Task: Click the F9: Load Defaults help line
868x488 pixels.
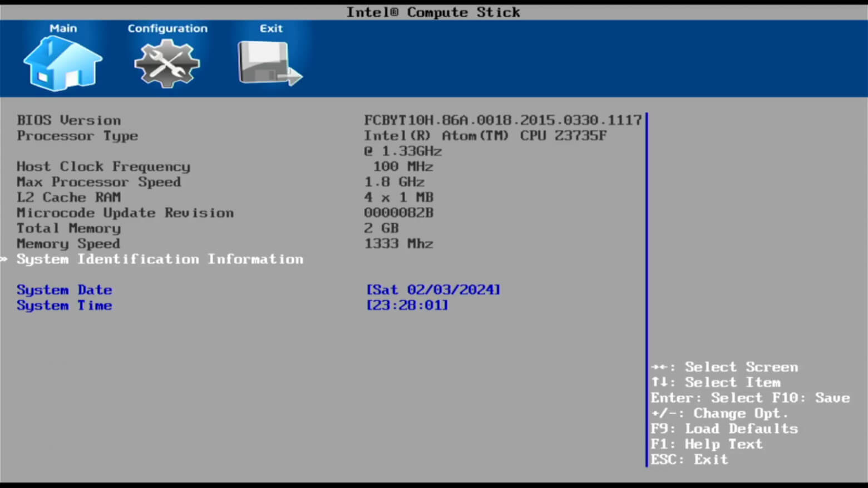Action: [x=724, y=429]
